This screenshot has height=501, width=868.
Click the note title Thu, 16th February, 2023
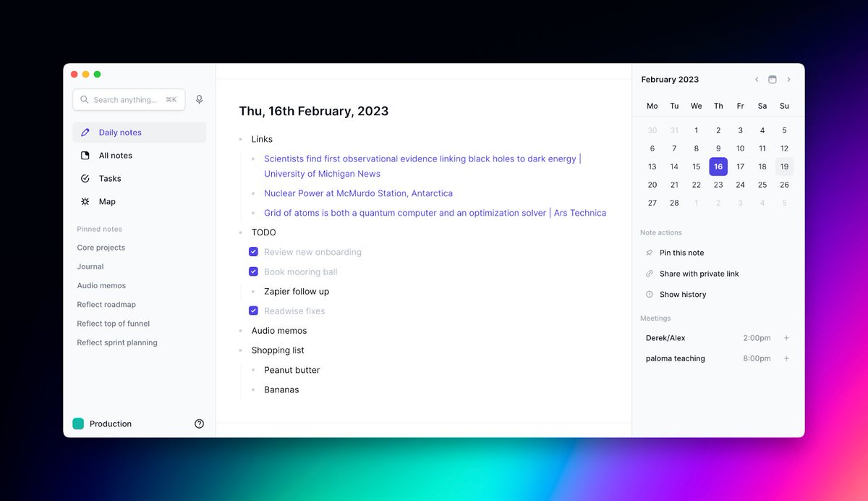coord(314,111)
